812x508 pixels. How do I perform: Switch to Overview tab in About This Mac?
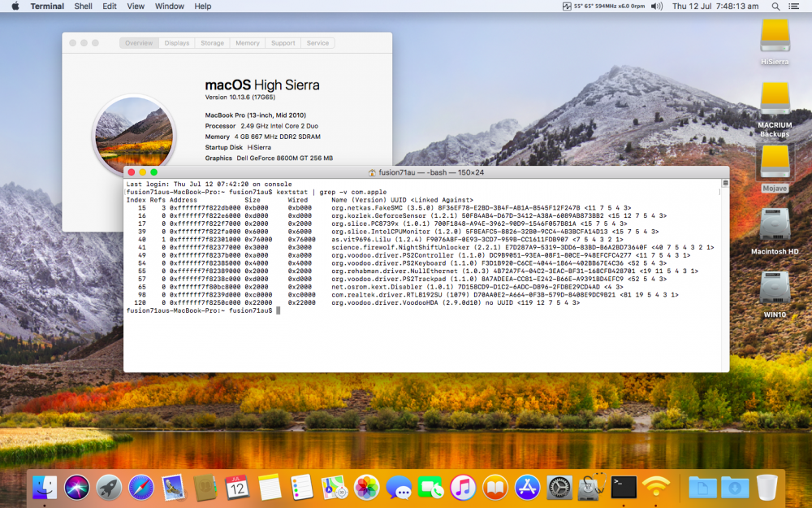pyautogui.click(x=139, y=43)
